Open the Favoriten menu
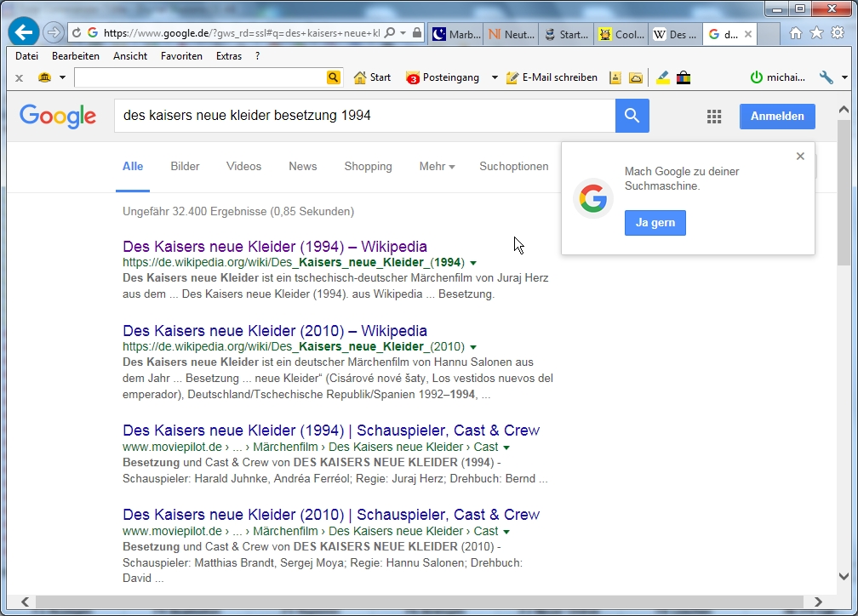The width and height of the screenshot is (858, 616). click(181, 56)
